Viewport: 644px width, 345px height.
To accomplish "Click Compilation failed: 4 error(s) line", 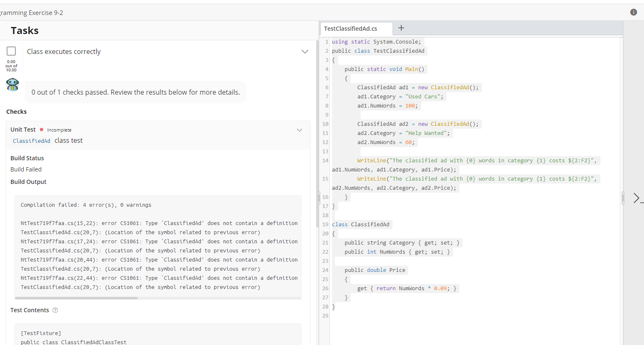I will [x=86, y=205].
